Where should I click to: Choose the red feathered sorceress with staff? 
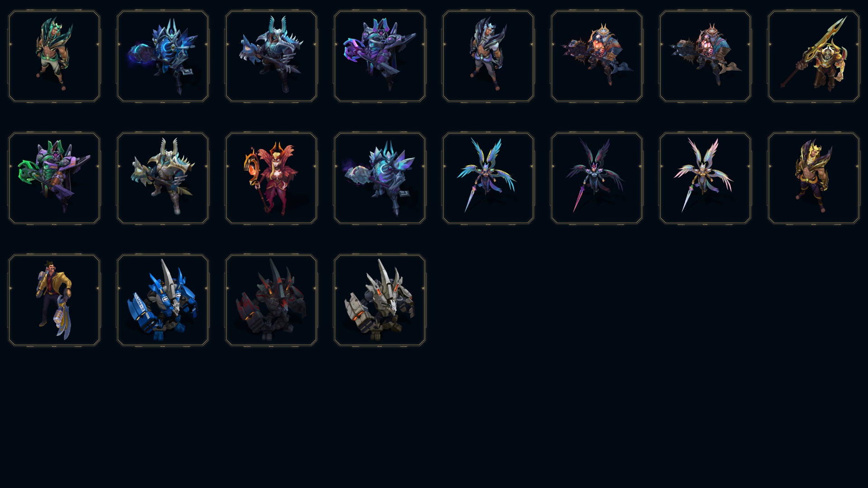(271, 178)
